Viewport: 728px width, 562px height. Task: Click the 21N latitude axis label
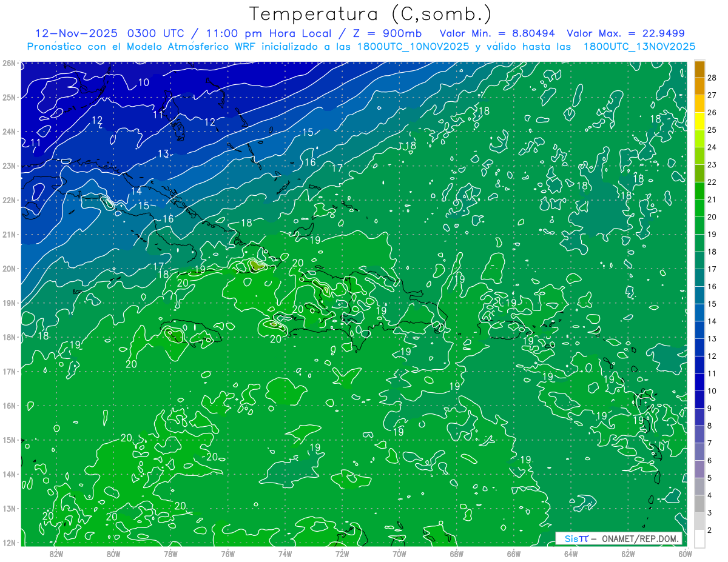[9, 234]
